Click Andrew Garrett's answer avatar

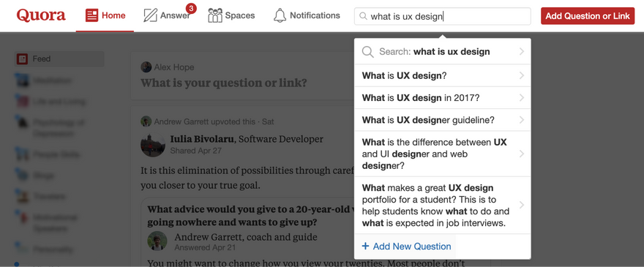(x=157, y=241)
